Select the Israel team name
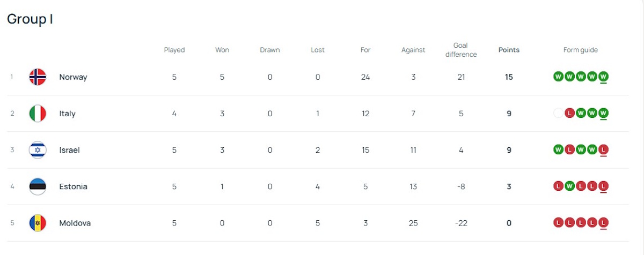 [69, 150]
